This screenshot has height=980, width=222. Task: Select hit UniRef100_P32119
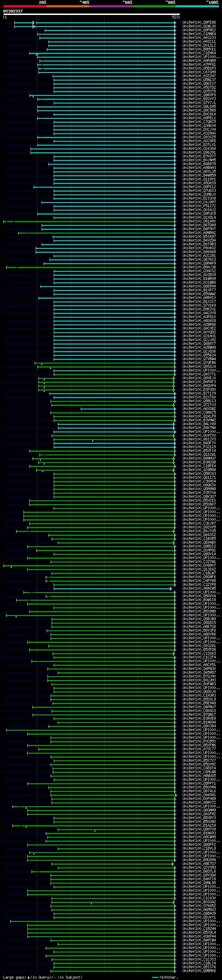pyautogui.click(x=199, y=447)
